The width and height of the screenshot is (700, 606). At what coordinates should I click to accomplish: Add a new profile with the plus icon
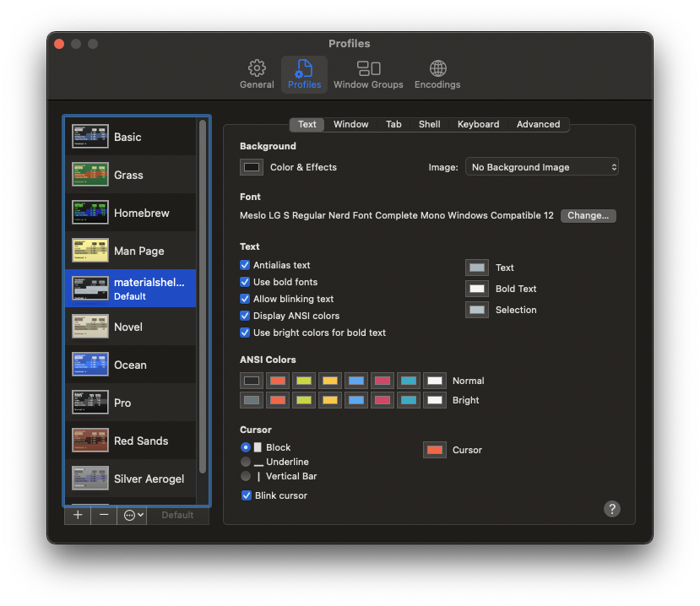point(77,515)
